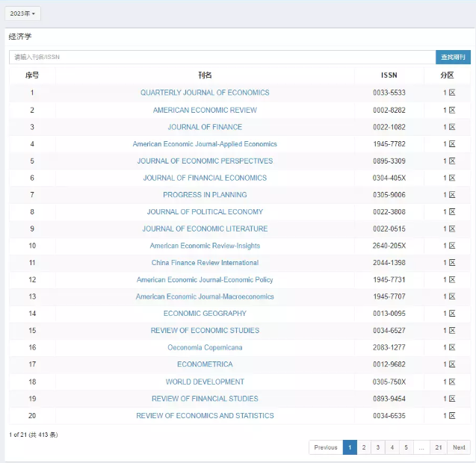This screenshot has height=463, width=476.
Task: Open the 2023年 year dropdown
Action: click(22, 13)
